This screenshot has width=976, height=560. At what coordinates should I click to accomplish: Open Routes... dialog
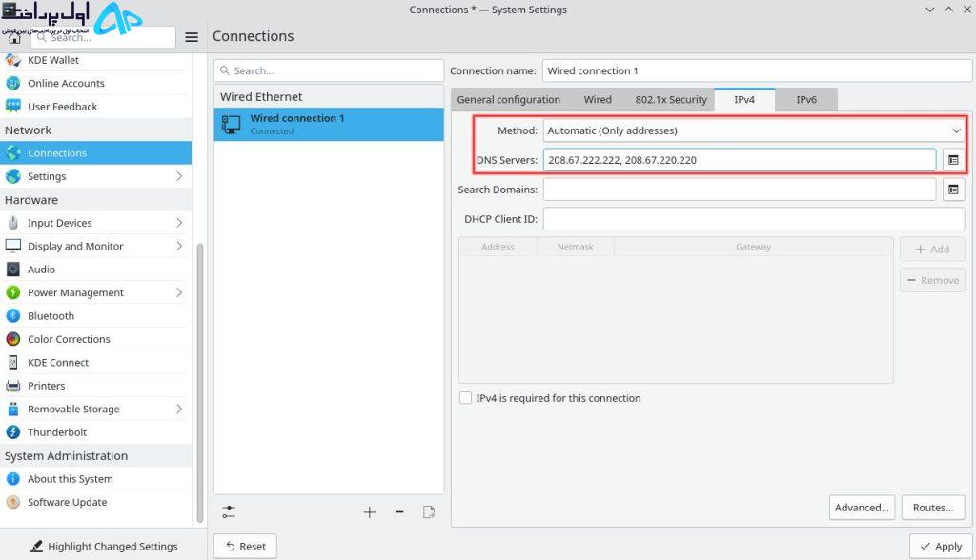tap(933, 508)
